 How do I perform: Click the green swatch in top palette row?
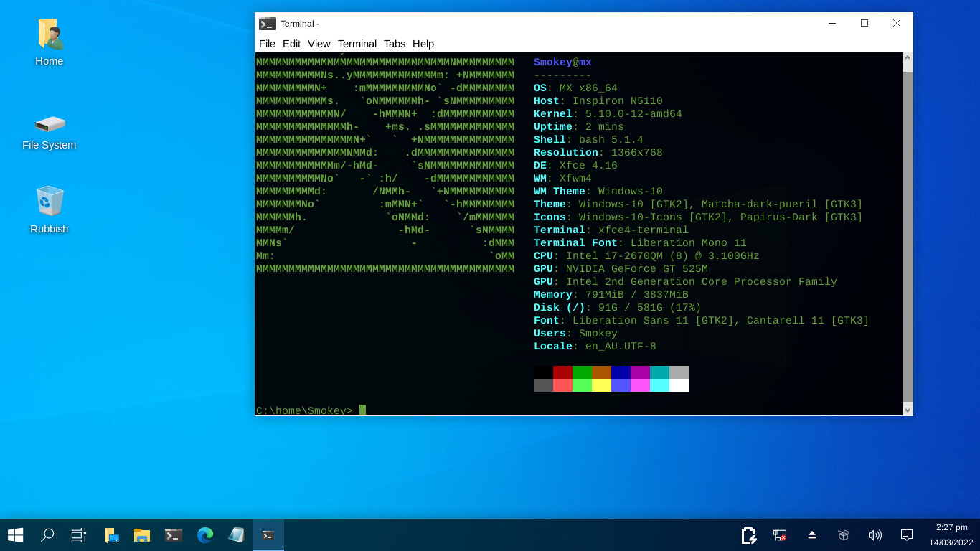tap(582, 372)
